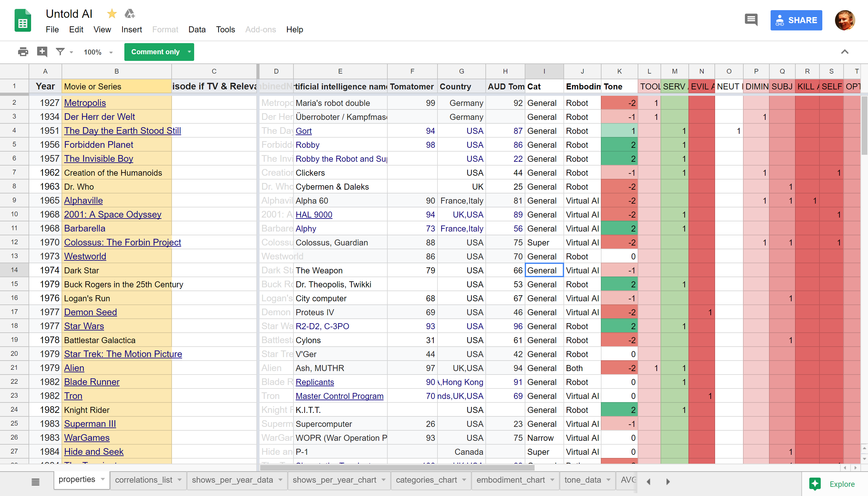Click the insert comment plus icon
Screen dimensions: 868x496
point(42,52)
